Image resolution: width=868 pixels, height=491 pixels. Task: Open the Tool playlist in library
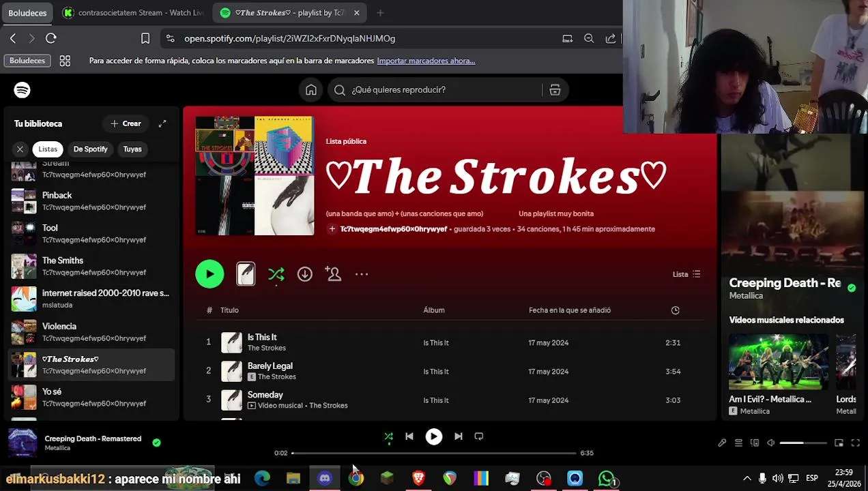coord(91,233)
